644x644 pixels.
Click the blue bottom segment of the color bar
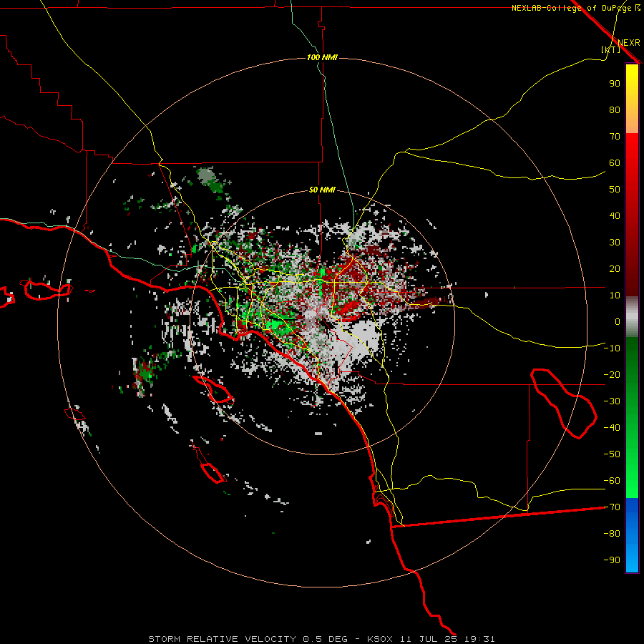(x=632, y=535)
